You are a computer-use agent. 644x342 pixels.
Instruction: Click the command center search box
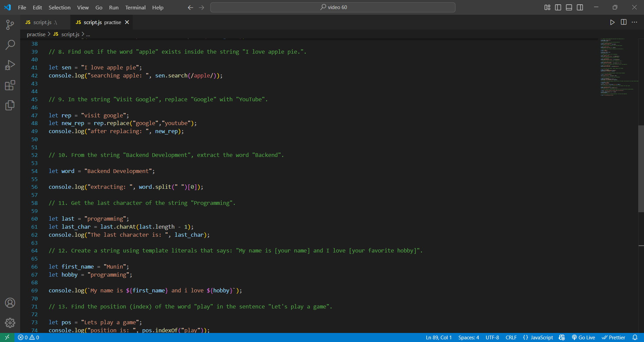[333, 7]
